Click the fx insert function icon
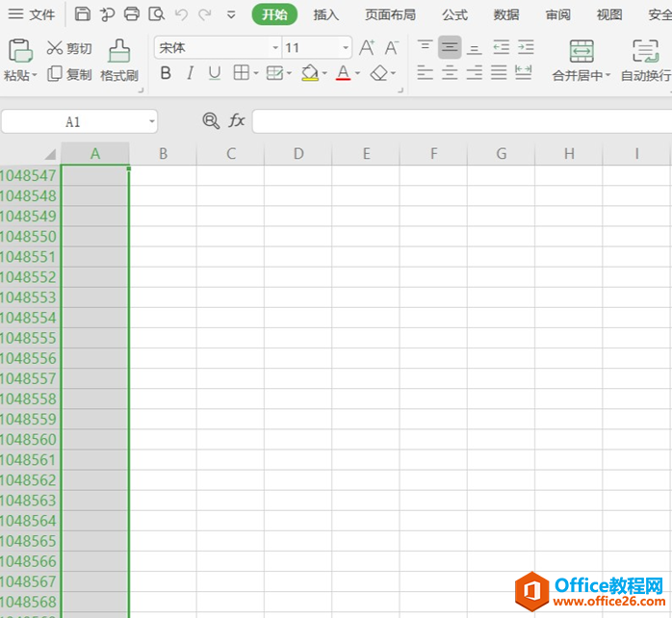This screenshot has width=672, height=618. pos(237,120)
